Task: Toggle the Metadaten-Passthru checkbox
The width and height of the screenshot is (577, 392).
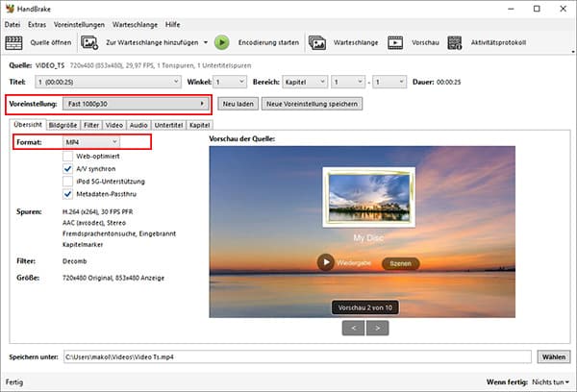Action: point(67,194)
